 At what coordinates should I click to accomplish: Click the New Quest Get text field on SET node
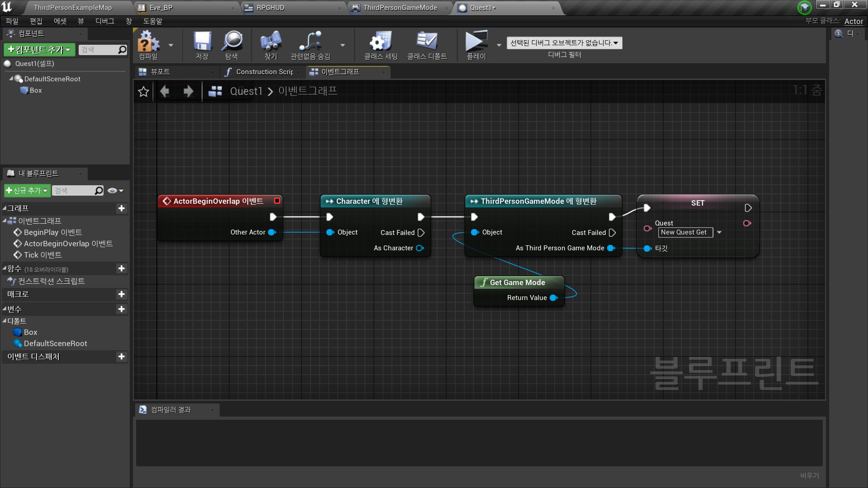pyautogui.click(x=685, y=232)
